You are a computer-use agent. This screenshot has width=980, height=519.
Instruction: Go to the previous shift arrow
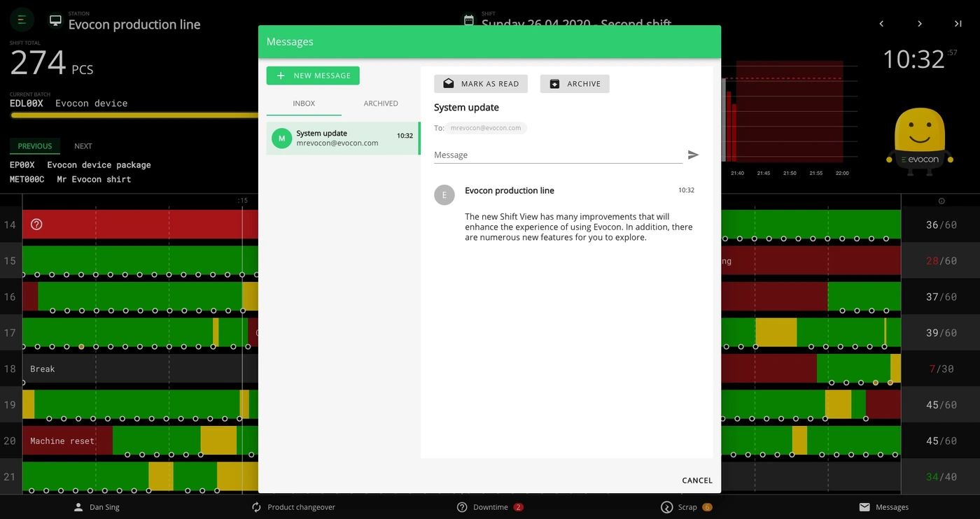click(x=881, y=24)
